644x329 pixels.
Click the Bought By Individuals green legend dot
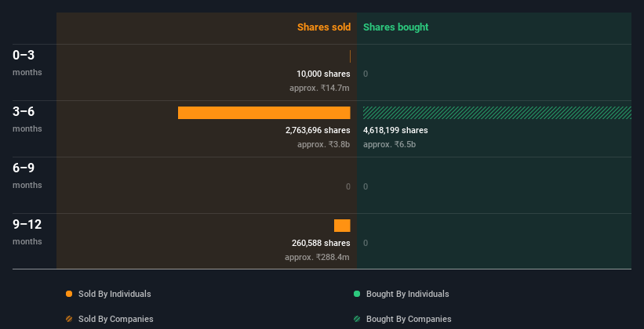click(x=357, y=294)
